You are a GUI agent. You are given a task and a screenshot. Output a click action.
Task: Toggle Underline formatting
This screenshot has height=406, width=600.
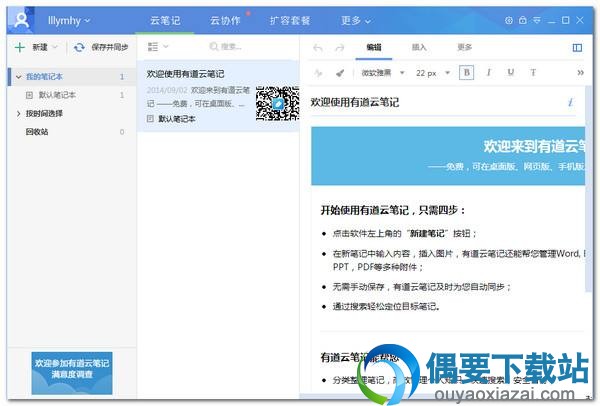(x=510, y=73)
